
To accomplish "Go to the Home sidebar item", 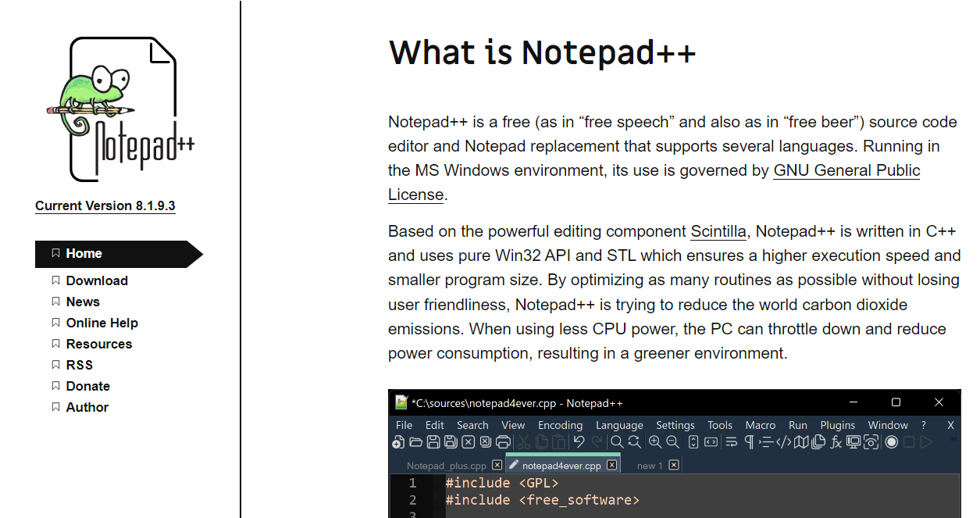I will click(119, 254).
